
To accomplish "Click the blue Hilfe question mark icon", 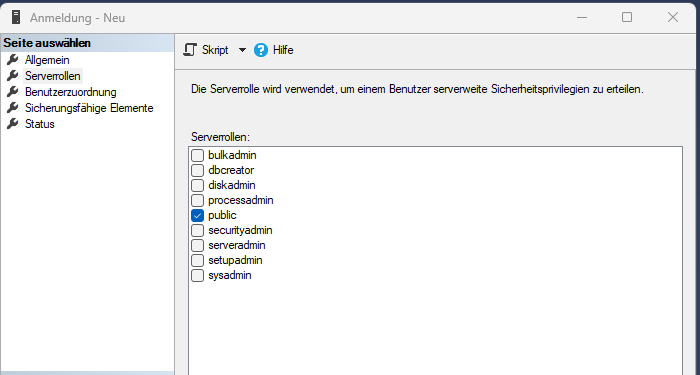I will 261,50.
